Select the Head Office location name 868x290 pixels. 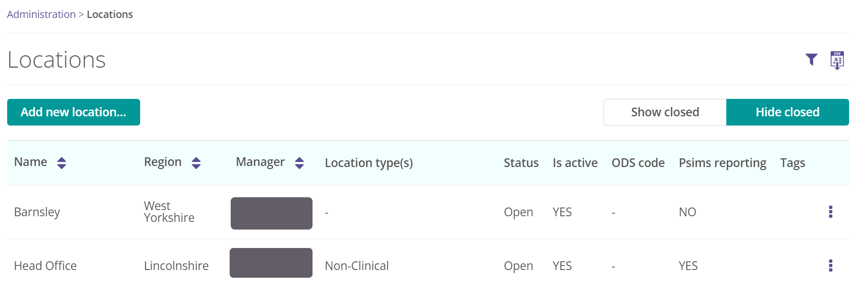[46, 266]
